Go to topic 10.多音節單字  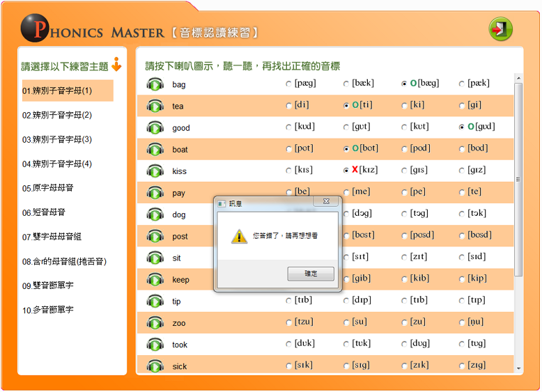tap(47, 310)
